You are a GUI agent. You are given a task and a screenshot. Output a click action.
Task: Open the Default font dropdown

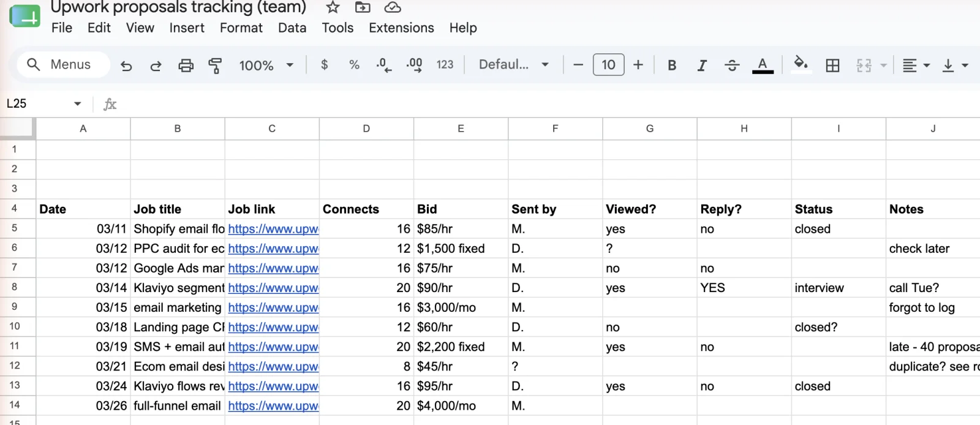[513, 65]
